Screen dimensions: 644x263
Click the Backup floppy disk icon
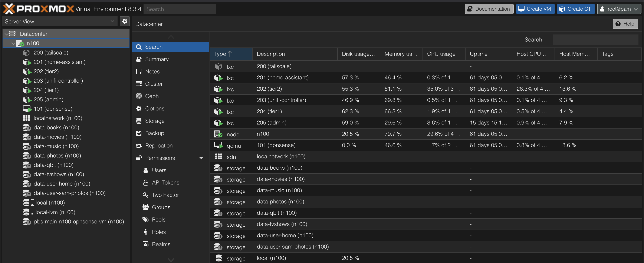point(139,133)
